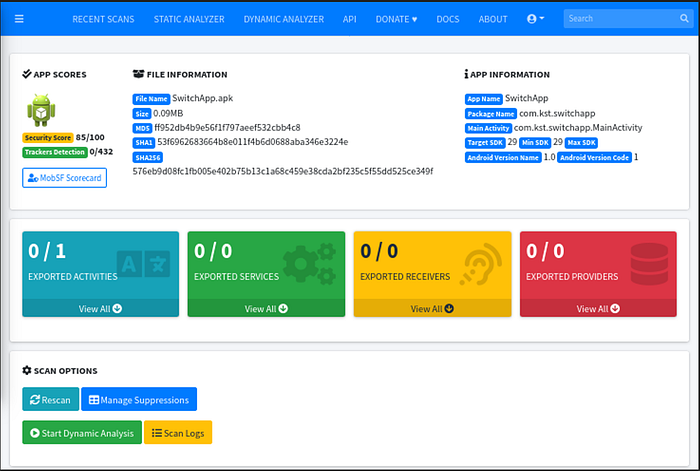
Task: Expand View All for Exported Providers
Action: pyautogui.click(x=598, y=308)
